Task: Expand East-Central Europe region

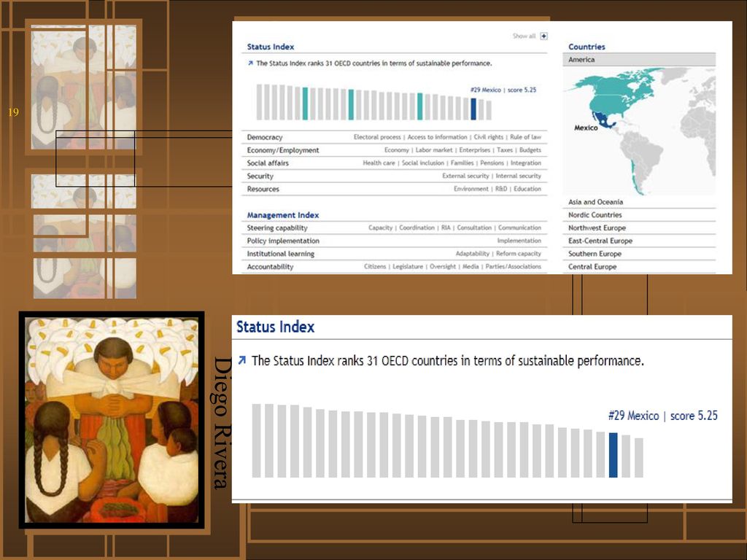Action: pyautogui.click(x=639, y=241)
